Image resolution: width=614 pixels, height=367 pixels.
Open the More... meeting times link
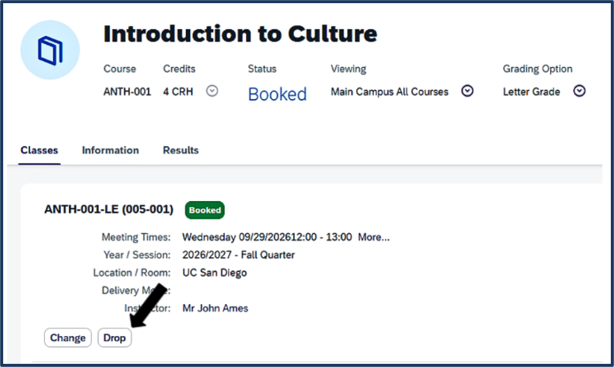(374, 237)
